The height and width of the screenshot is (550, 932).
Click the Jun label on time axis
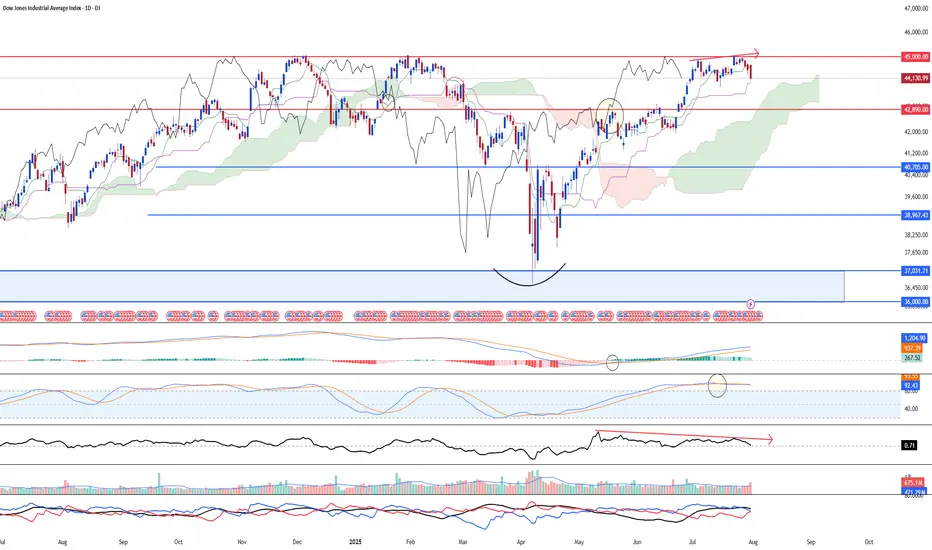coord(637,542)
